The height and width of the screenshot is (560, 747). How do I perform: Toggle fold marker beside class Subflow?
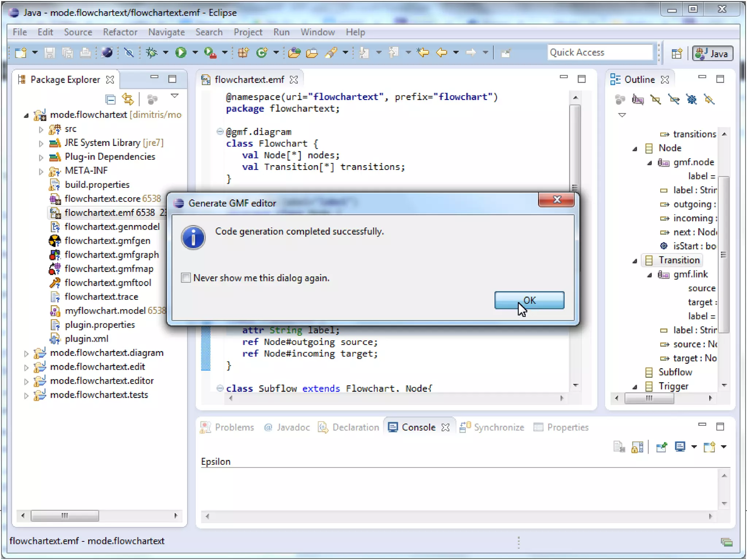tap(220, 388)
